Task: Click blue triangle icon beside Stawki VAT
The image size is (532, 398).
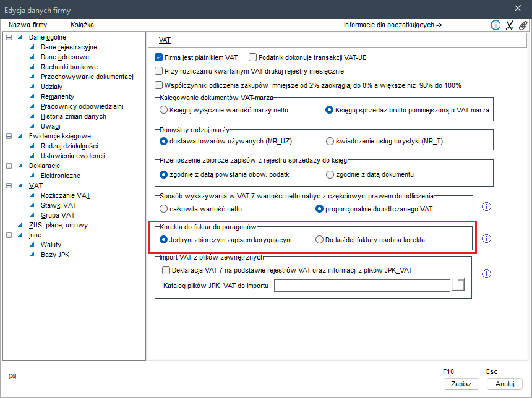Action: point(32,205)
